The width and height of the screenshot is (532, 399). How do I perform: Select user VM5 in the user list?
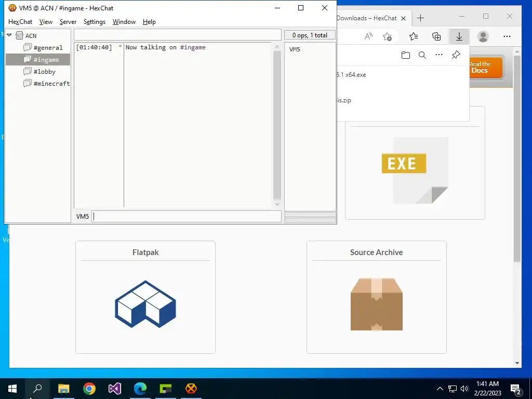[x=295, y=49]
